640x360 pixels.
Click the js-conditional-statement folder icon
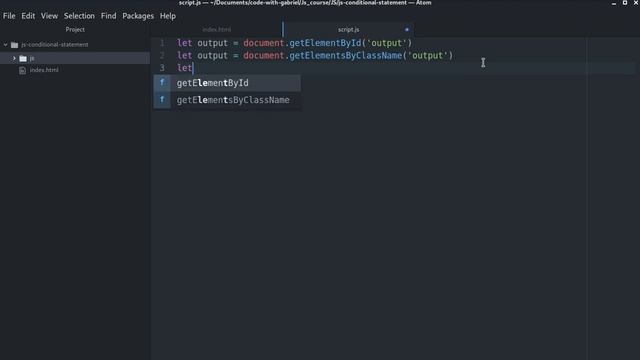[x=15, y=45]
